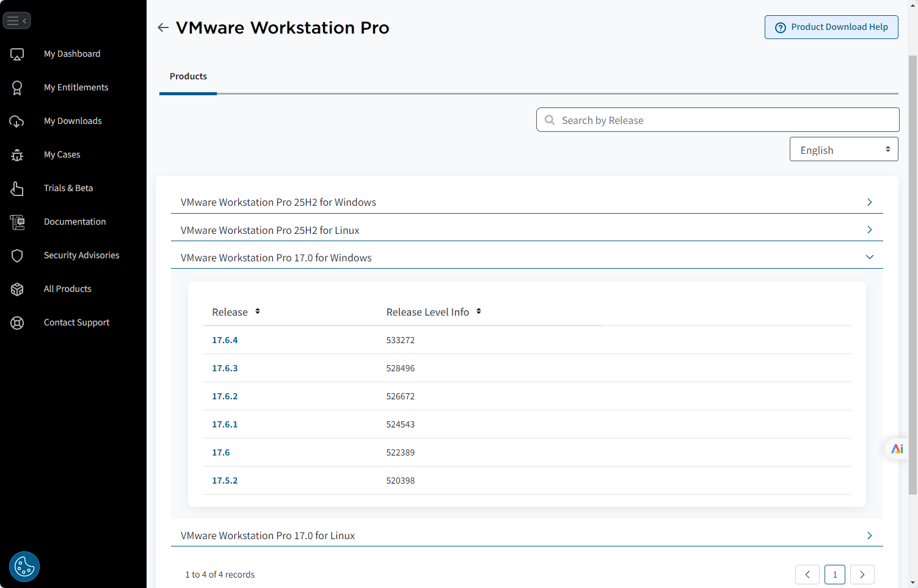
Task: Select page 1 in pagination
Action: click(835, 575)
